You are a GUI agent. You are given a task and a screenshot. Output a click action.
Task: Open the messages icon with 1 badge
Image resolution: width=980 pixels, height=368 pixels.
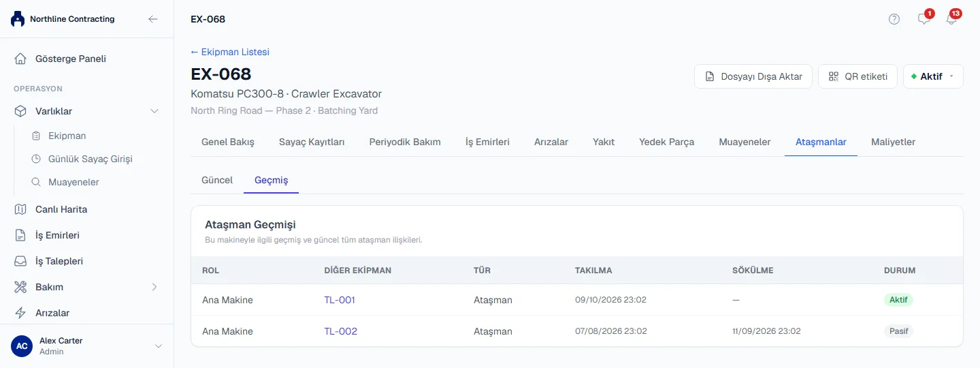[924, 19]
